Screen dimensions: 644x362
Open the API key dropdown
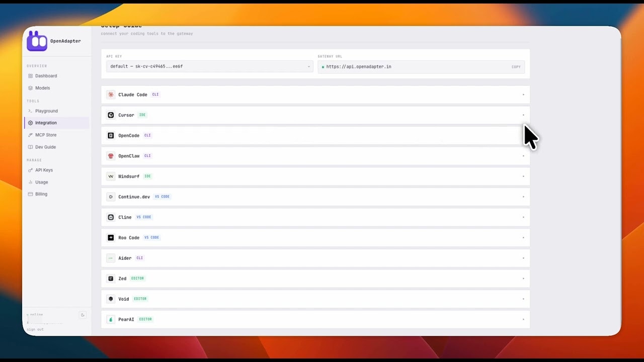click(x=209, y=66)
